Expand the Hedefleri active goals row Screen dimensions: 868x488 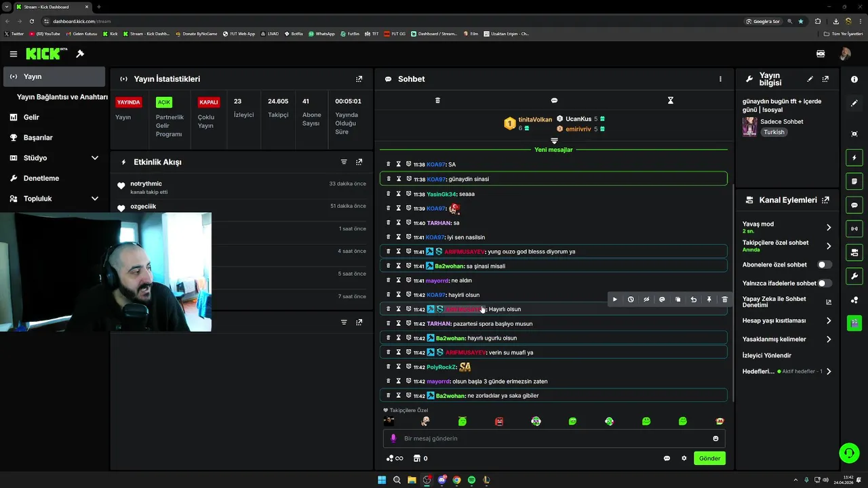coord(828,371)
